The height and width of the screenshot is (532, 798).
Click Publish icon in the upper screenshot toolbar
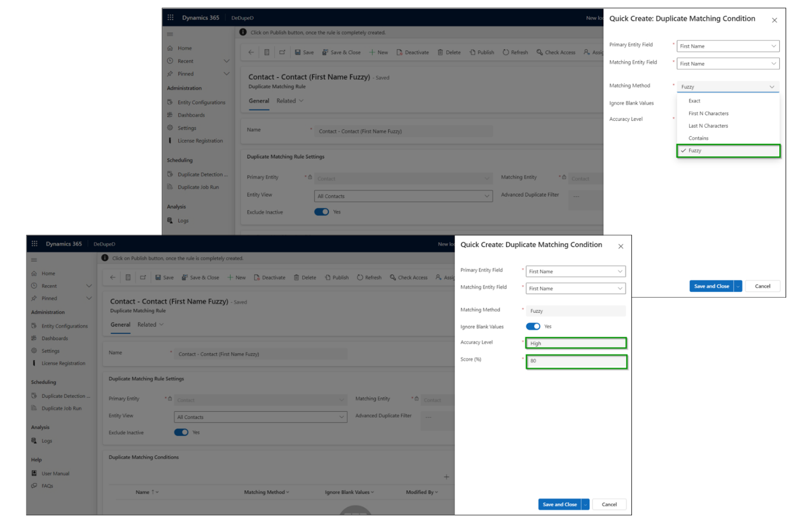pyautogui.click(x=472, y=52)
